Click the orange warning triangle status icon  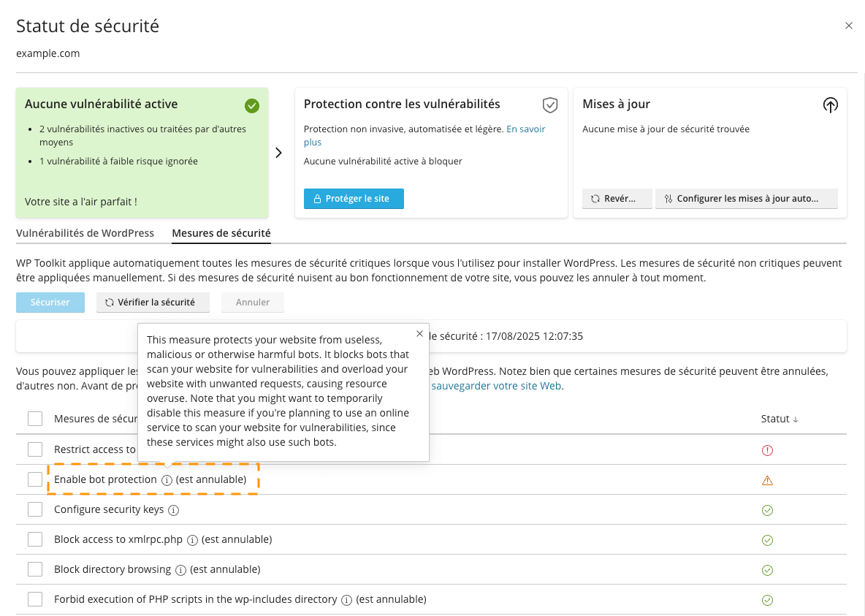[767, 480]
